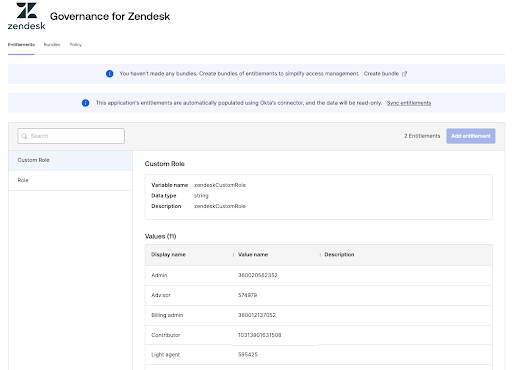Image resolution: width=512 pixels, height=370 pixels.
Task: Click the Add entitlement button
Action: (471, 136)
